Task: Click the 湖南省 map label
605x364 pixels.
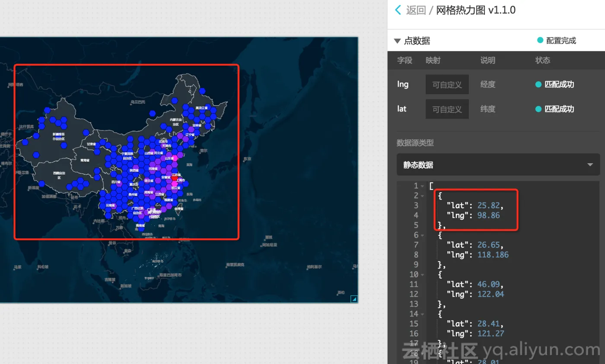Action: (149, 193)
